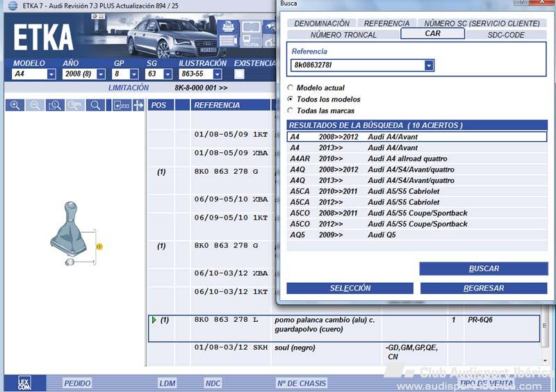The image size is (556, 392).
Task: Click LIMITACIÓN value '8K-8-000 001 >>'
Action: (x=201, y=88)
